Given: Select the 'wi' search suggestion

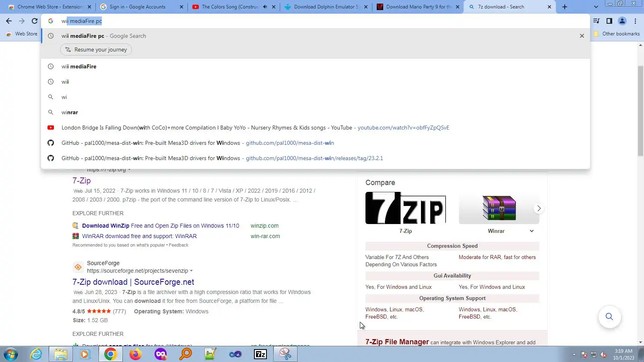Looking at the screenshot, I should pos(316,97).
